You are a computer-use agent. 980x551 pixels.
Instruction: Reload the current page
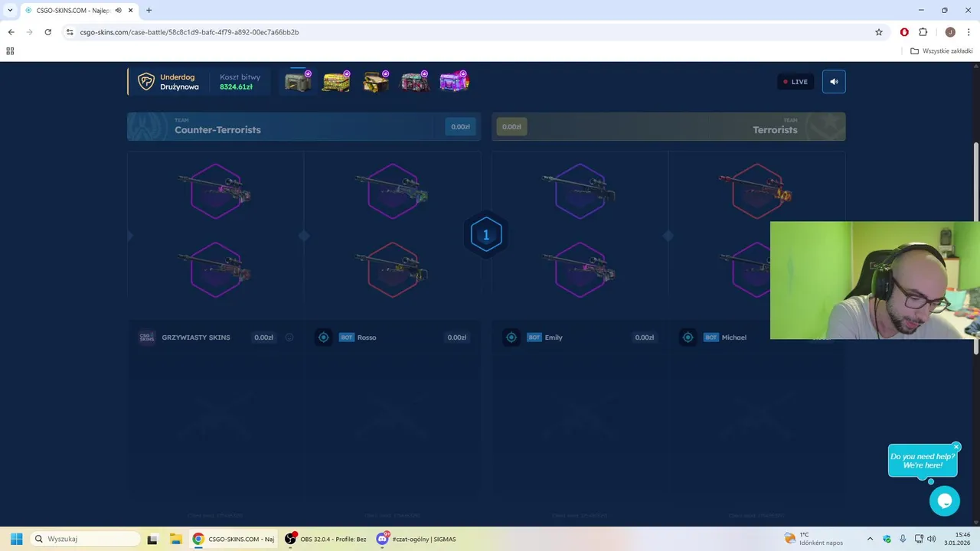(47, 32)
